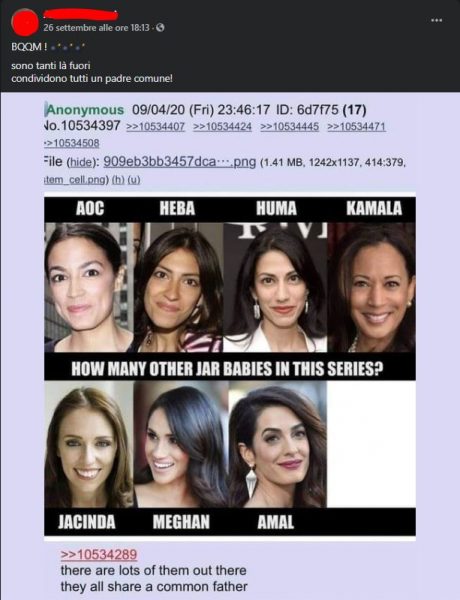The image size is (460, 600).
Task: Open the post timestamp 26 settembre alle ore 18:13
Action: pyautogui.click(x=96, y=28)
